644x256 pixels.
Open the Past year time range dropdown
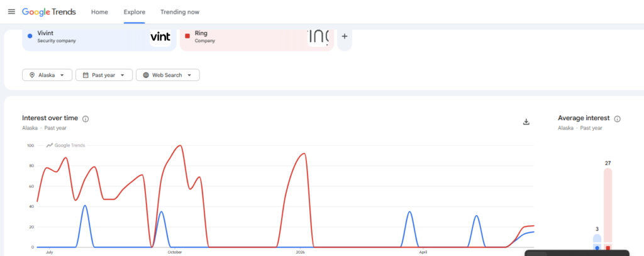coord(104,75)
